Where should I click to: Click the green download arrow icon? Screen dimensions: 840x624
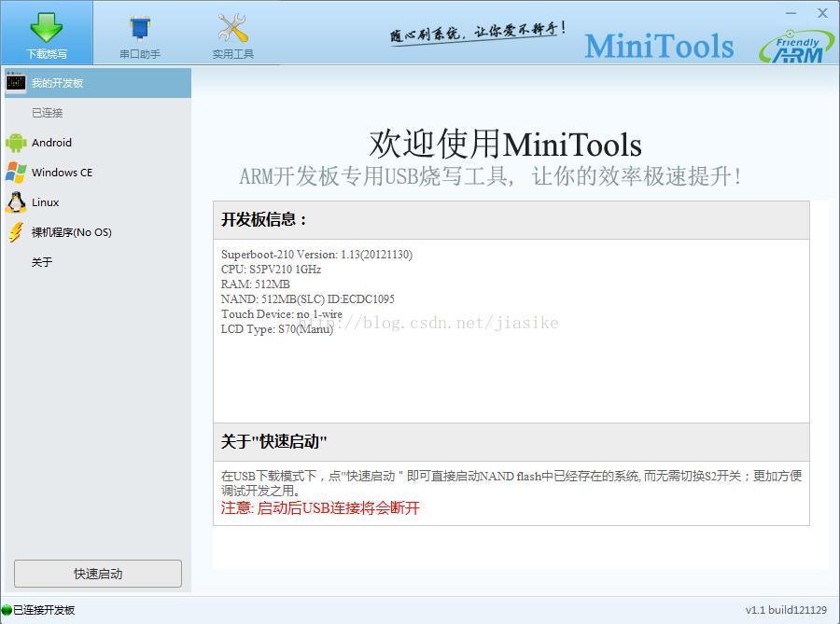46,27
